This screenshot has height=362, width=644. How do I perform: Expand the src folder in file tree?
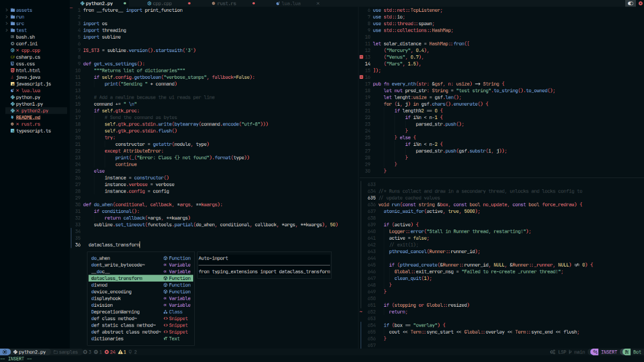coord(20,24)
